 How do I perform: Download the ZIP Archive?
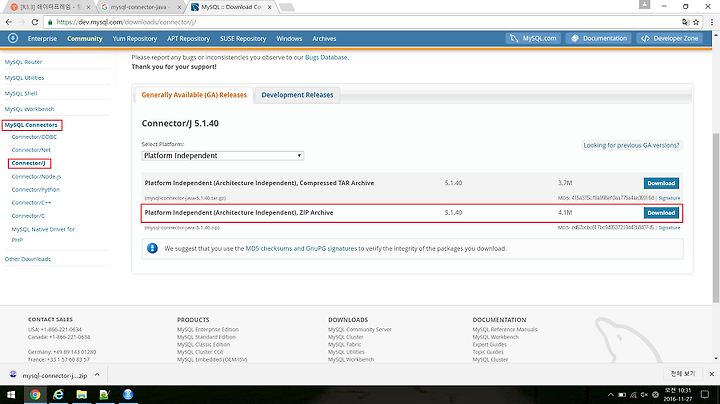[x=661, y=213]
